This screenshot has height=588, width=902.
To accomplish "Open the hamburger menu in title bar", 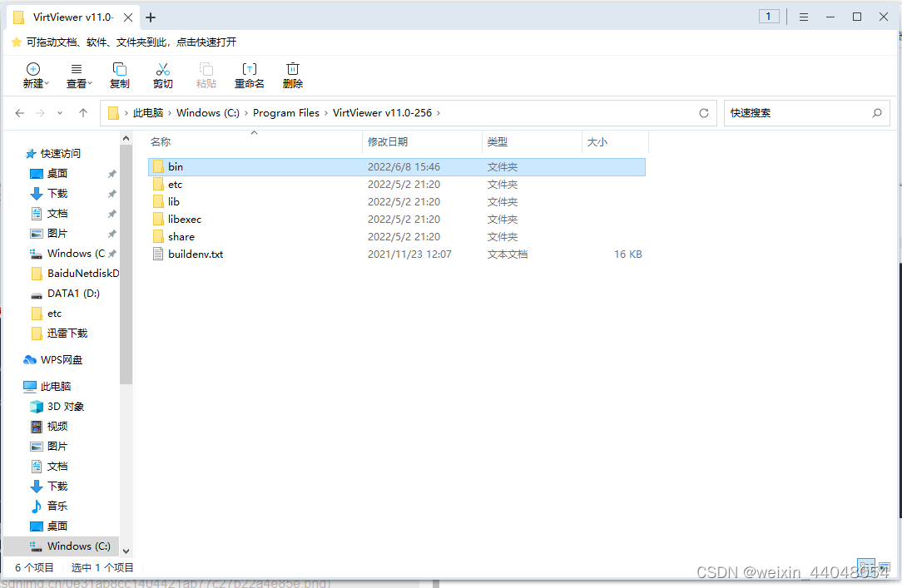I will click(x=804, y=17).
